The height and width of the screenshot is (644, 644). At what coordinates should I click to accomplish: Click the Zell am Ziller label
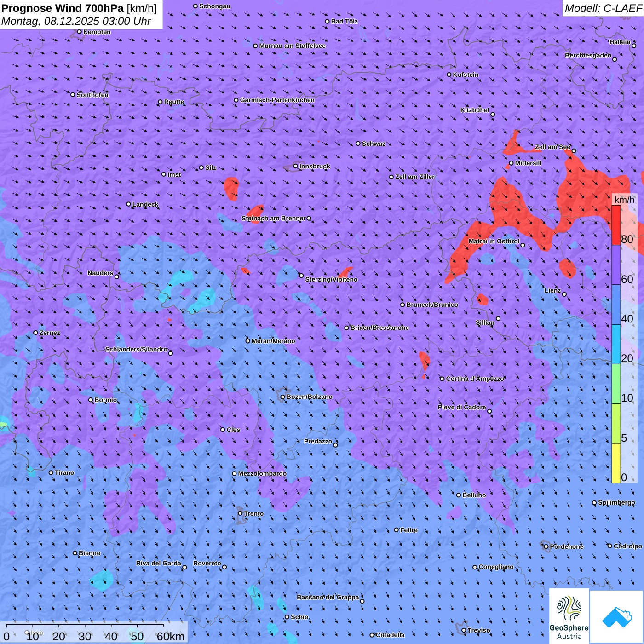[x=415, y=177]
